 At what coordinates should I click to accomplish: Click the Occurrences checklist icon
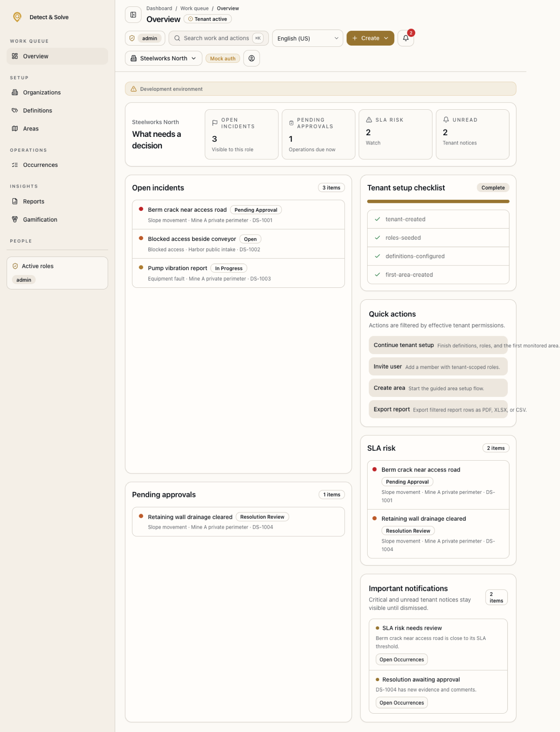tap(15, 165)
